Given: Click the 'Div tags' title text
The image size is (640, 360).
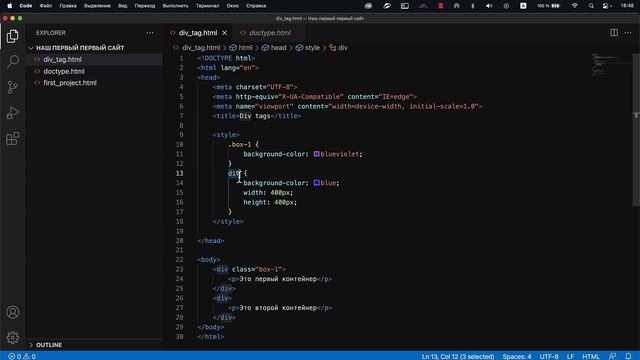Looking at the screenshot, I should 255,116.
